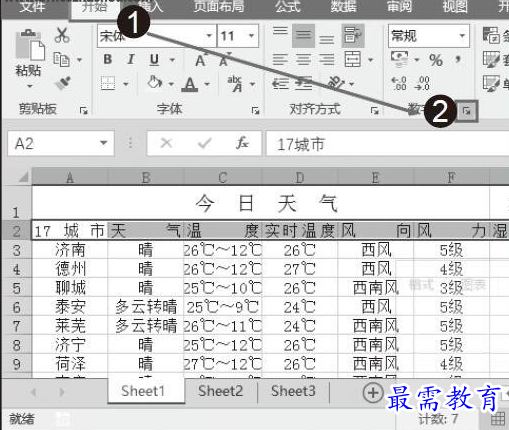Screen dimensions: 509x430
Task: Toggle Underline formatting
Action: click(x=154, y=60)
